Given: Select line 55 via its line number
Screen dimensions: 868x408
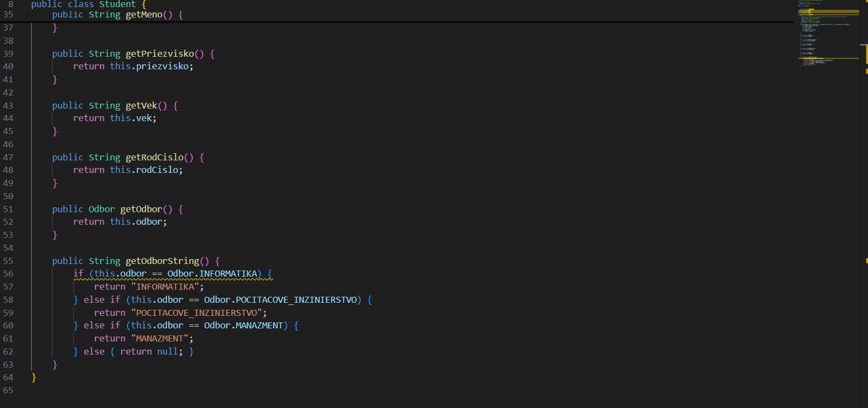Looking at the screenshot, I should click(x=8, y=261).
